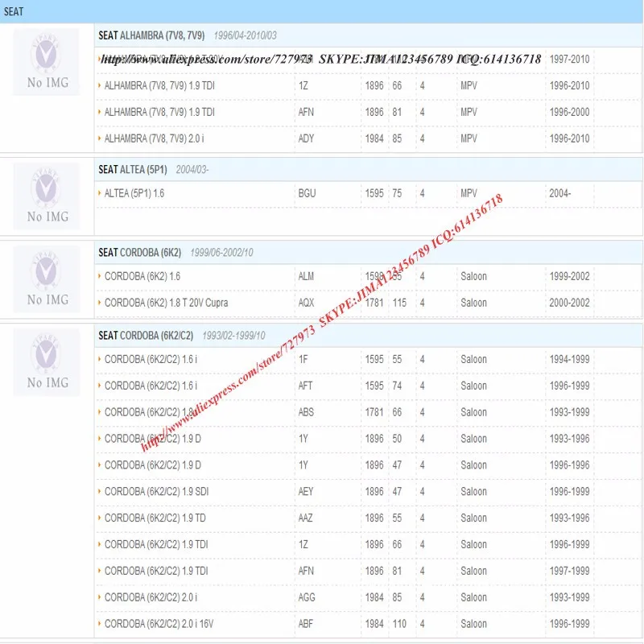Click the arrow icon beside ALHAMBRA 2.0 i
Image resolution: width=644 pixels, height=644 pixels.
coord(99,138)
